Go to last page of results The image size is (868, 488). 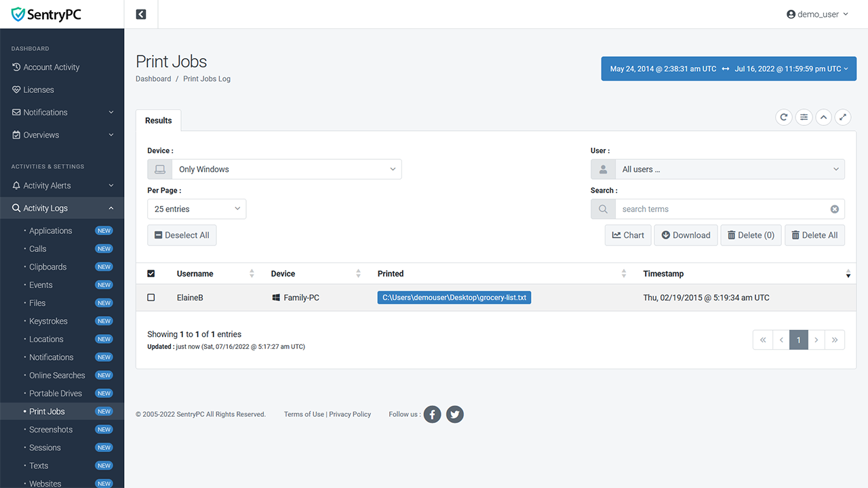tap(835, 340)
